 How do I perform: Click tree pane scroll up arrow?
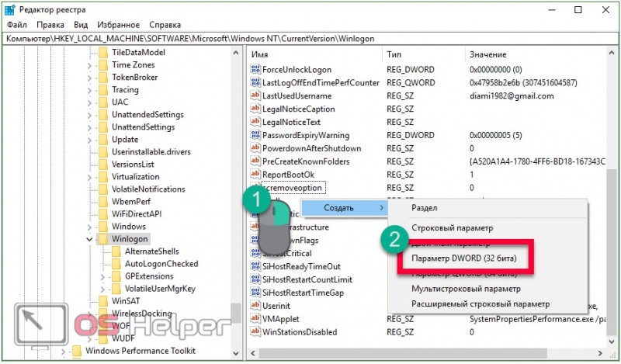[x=236, y=53]
